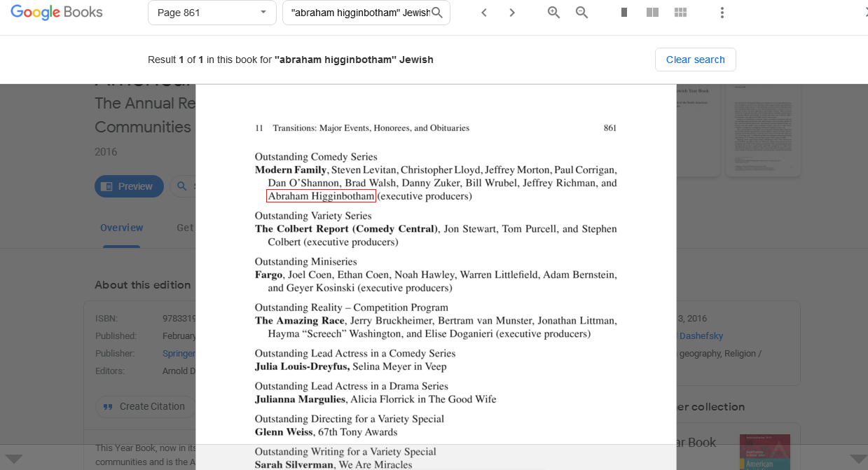Screen dimensions: 868x470
Task: Click the Outstanding Variety Series heading
Action: 313,216
